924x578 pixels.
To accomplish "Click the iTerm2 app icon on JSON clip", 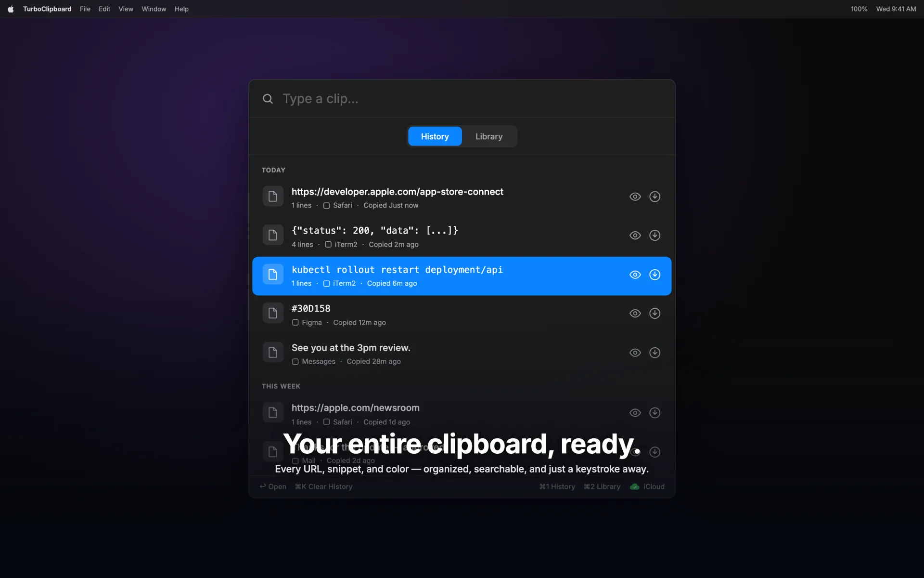I will tap(328, 245).
